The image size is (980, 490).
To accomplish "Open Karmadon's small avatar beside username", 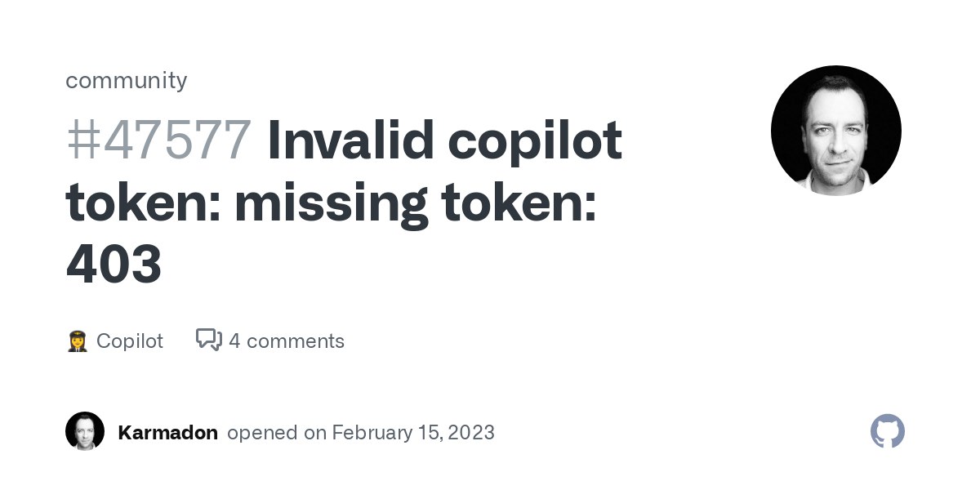I will pyautogui.click(x=85, y=431).
